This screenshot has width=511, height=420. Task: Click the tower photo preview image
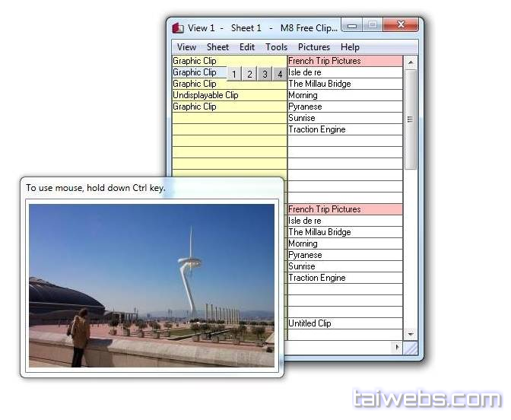click(x=151, y=285)
